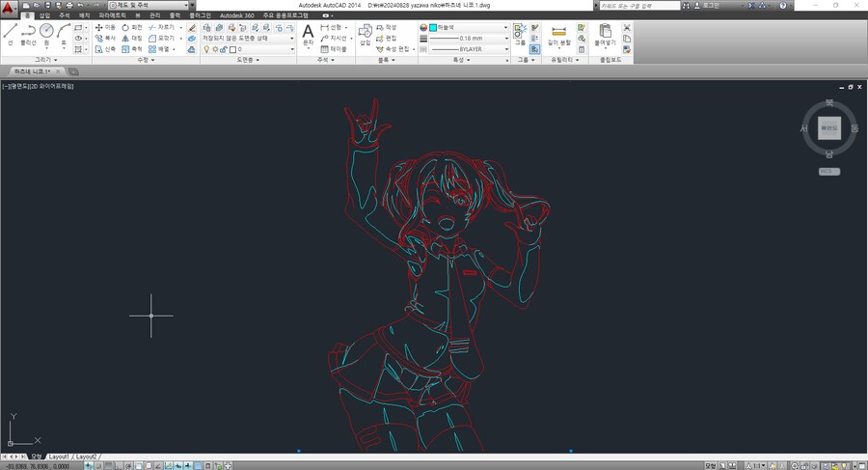Image resolution: width=868 pixels, height=470 pixels.
Task: Click the Plot printer icon
Action: (69, 5)
